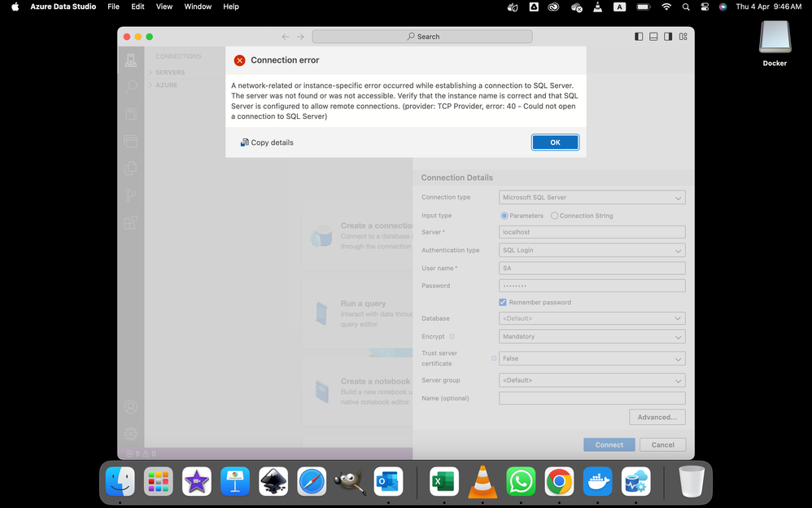Toggle the secondary side bar layout icon

pos(668,37)
